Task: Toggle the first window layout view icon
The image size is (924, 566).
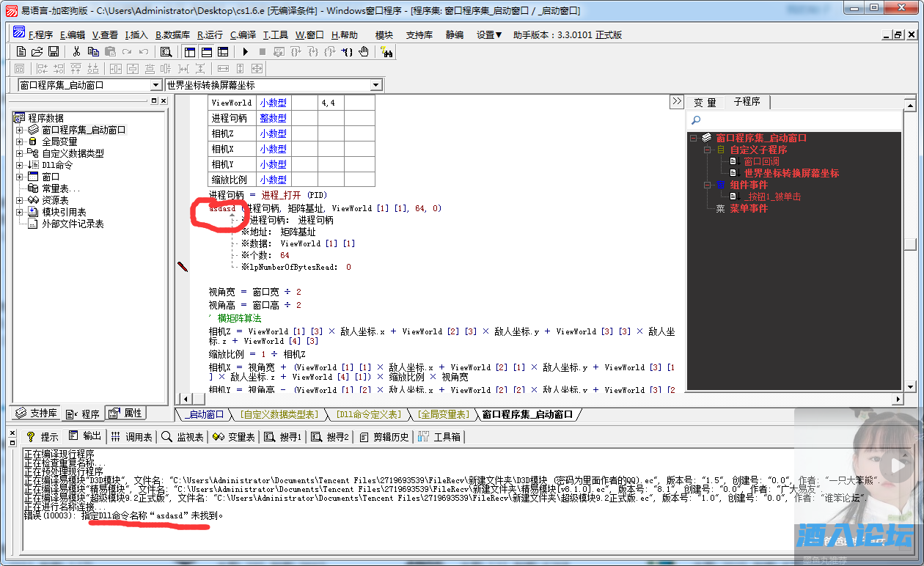Action: (x=189, y=52)
